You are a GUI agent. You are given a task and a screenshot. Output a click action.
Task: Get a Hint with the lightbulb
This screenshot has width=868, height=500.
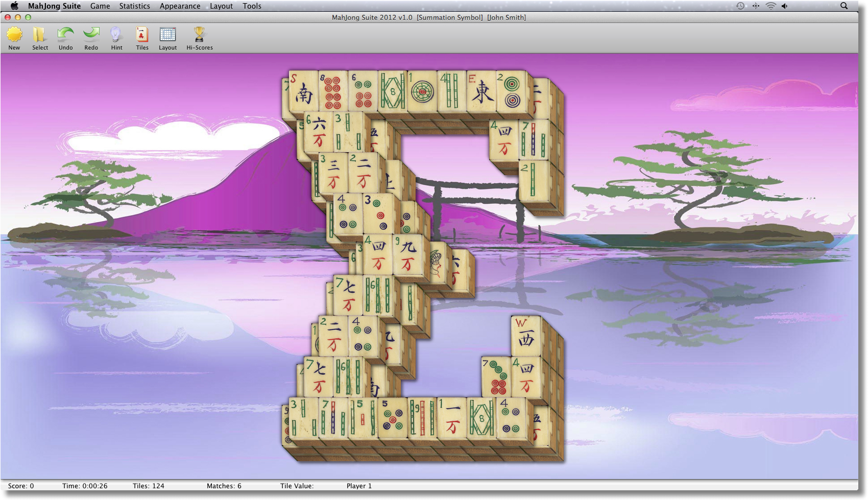[116, 39]
